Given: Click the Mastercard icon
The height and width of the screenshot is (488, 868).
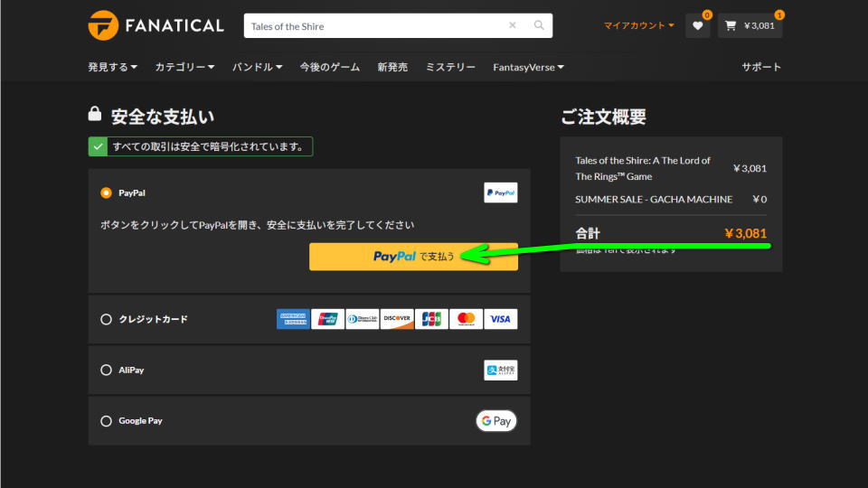Looking at the screenshot, I should pos(467,319).
